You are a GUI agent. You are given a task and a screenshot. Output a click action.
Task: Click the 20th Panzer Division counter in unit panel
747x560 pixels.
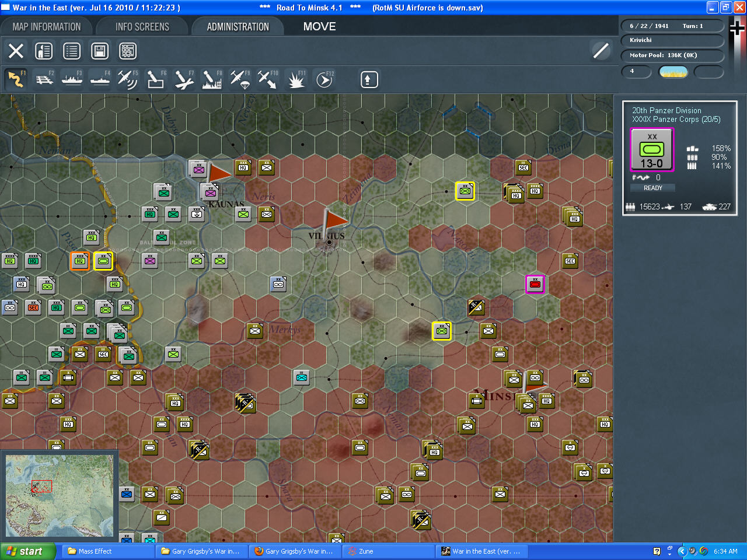point(652,150)
